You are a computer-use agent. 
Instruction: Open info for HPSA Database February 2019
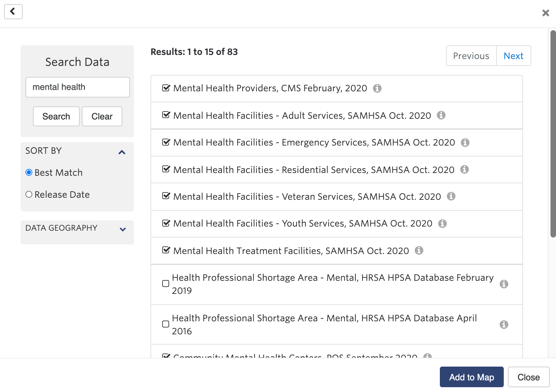tap(504, 284)
